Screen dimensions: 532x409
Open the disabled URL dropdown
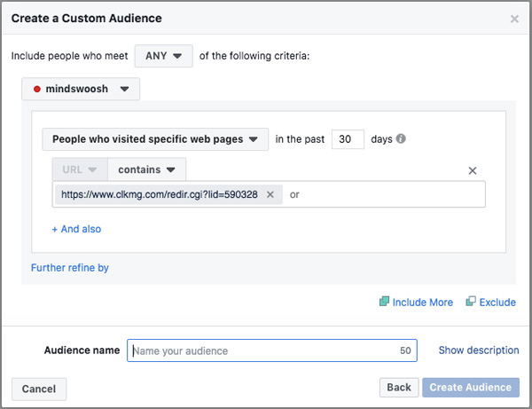(80, 169)
